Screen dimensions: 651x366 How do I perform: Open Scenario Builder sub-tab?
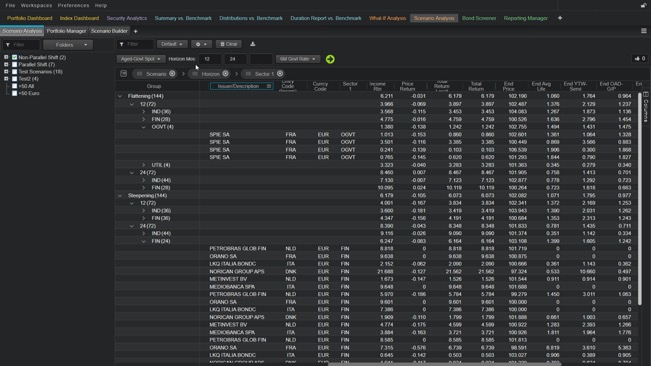coord(109,31)
